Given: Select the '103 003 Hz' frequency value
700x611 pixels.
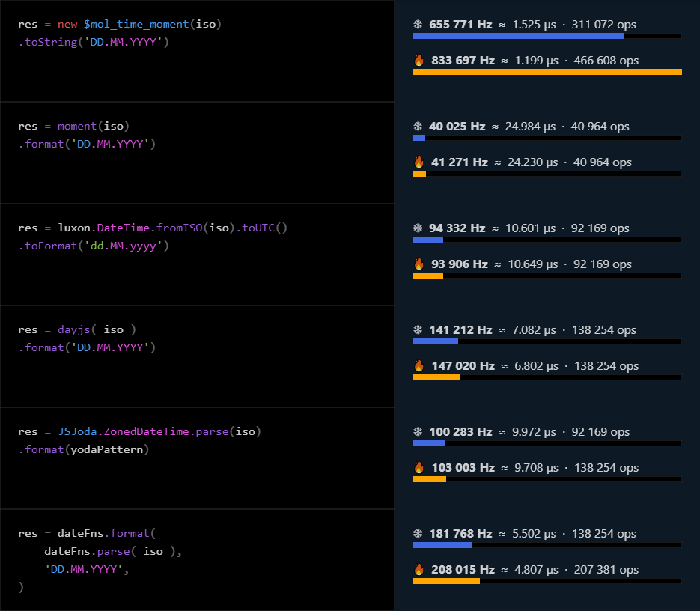Looking at the screenshot, I should [x=463, y=468].
